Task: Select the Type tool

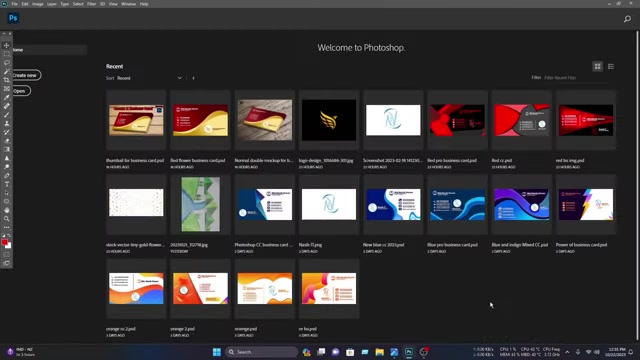Action: click(x=7, y=184)
